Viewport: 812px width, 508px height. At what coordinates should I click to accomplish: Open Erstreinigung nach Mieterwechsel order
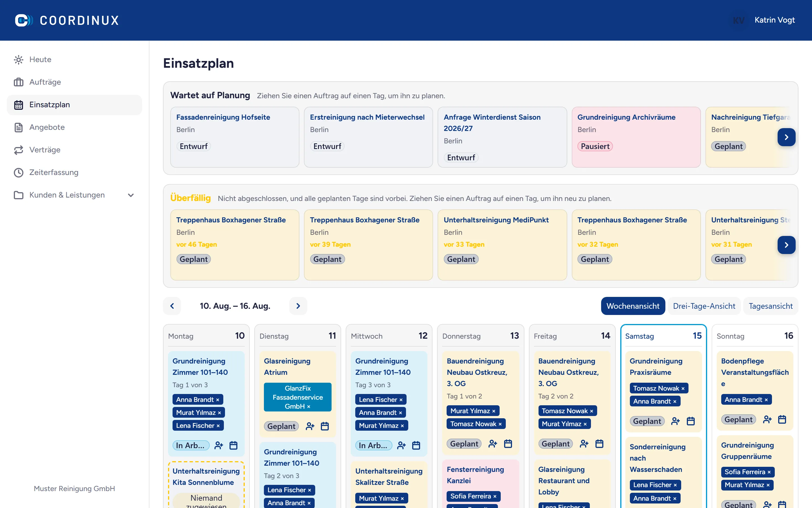coord(367,117)
